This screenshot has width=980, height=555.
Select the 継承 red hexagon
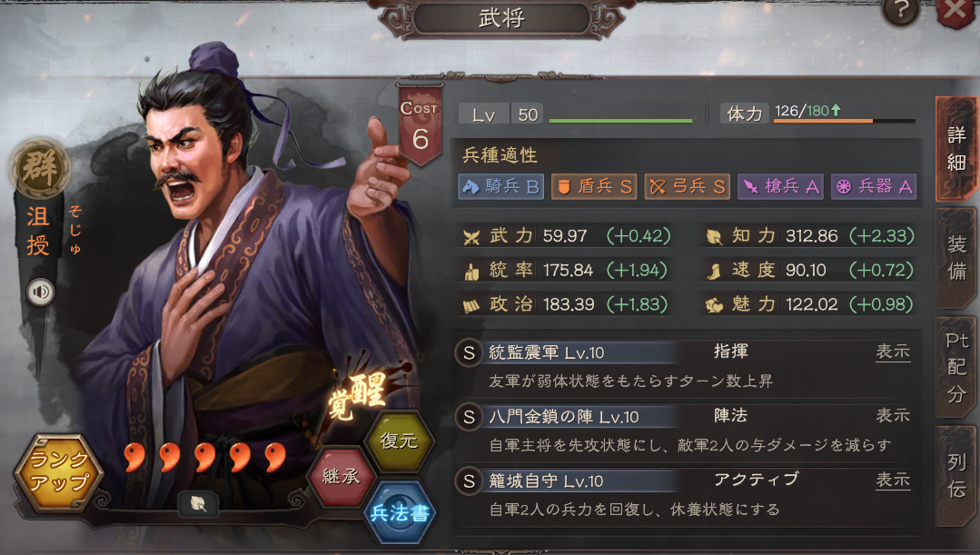coord(342,477)
